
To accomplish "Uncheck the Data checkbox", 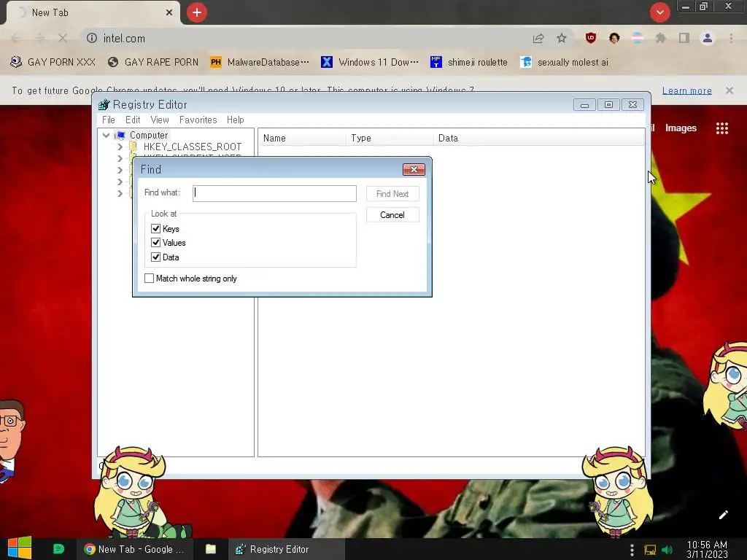I will [156, 257].
